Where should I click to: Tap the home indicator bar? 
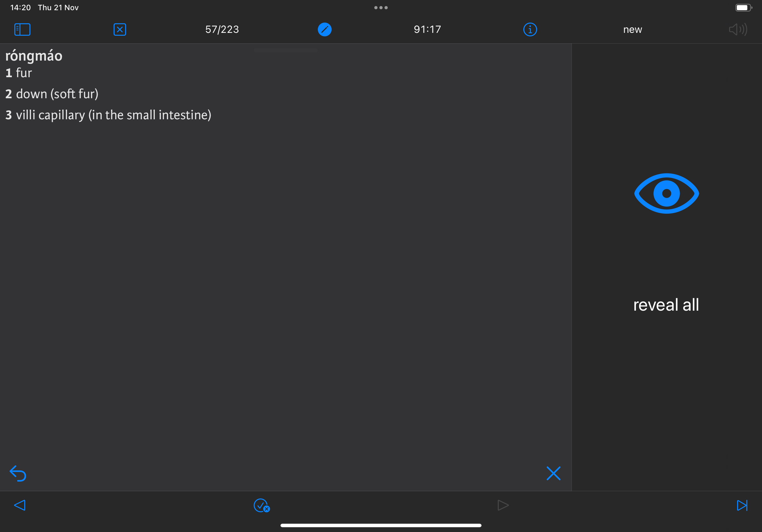pyautogui.click(x=381, y=525)
